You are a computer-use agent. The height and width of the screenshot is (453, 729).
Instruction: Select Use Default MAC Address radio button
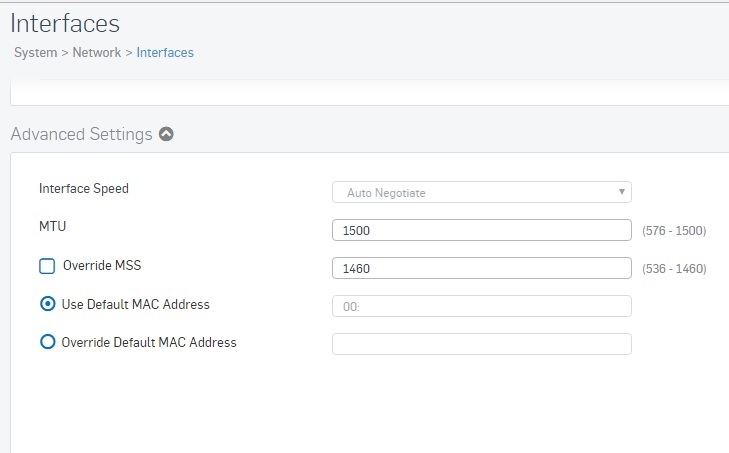tap(47, 304)
